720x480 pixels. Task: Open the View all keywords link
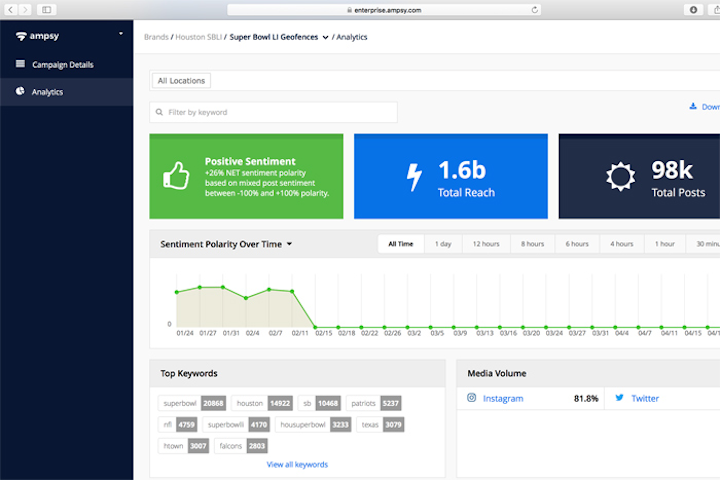pos(297,464)
